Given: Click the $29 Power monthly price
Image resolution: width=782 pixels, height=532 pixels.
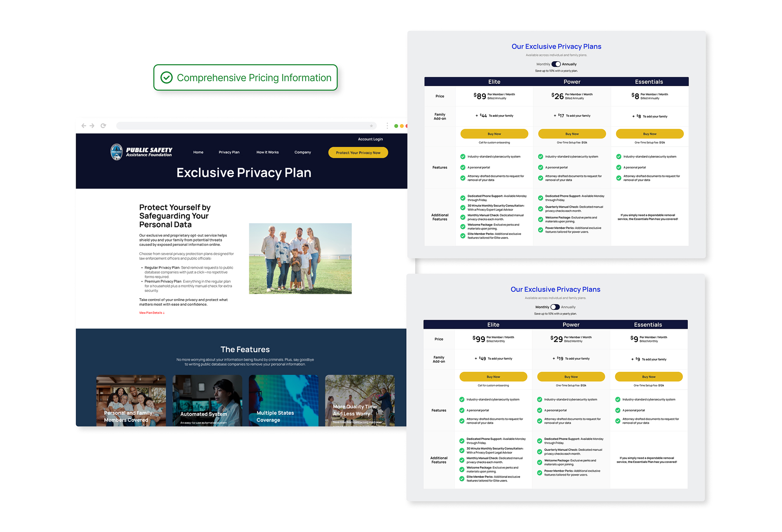Looking at the screenshot, I should pyautogui.click(x=557, y=339).
